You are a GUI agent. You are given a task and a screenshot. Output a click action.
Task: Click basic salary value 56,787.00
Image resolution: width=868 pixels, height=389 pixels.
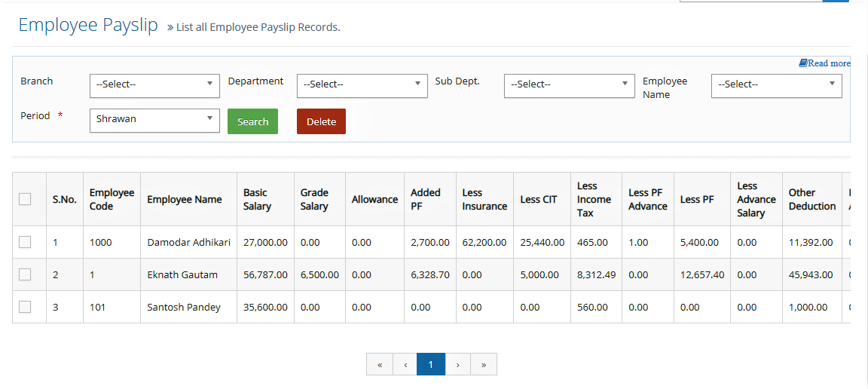point(265,274)
